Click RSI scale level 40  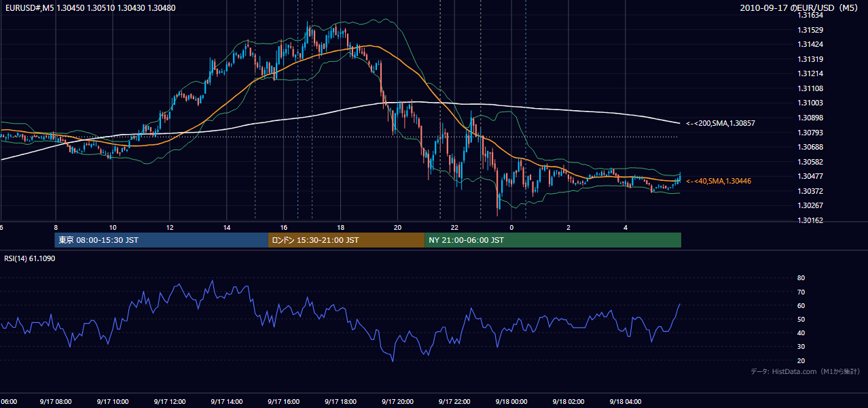801,333
